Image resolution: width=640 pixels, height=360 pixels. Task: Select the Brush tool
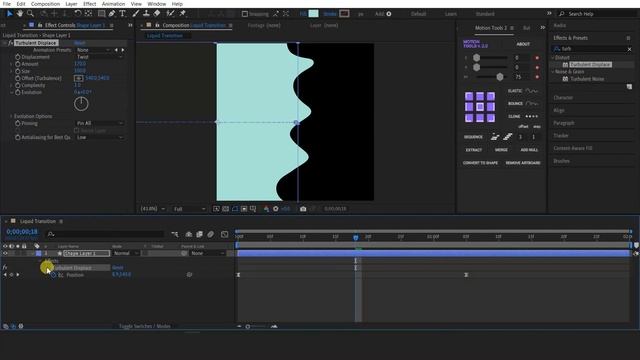[x=136, y=13]
